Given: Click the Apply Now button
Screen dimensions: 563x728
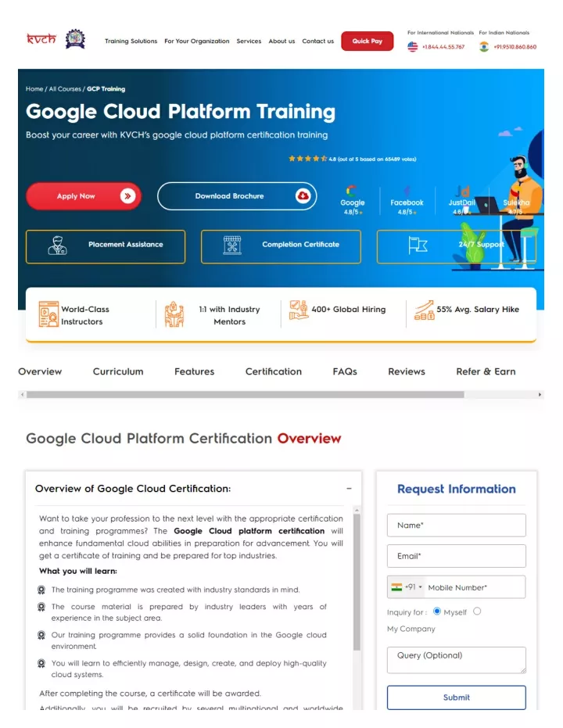Looking at the screenshot, I should [84, 196].
